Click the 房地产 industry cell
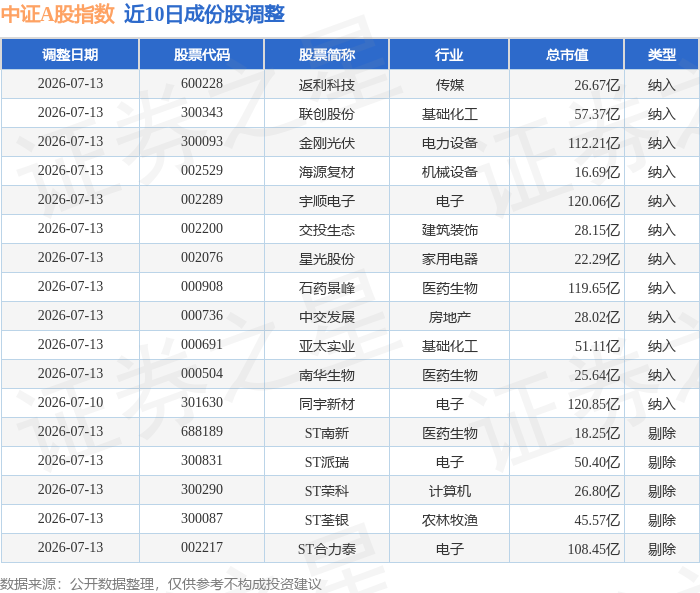This screenshot has width=700, height=593. pos(450,317)
